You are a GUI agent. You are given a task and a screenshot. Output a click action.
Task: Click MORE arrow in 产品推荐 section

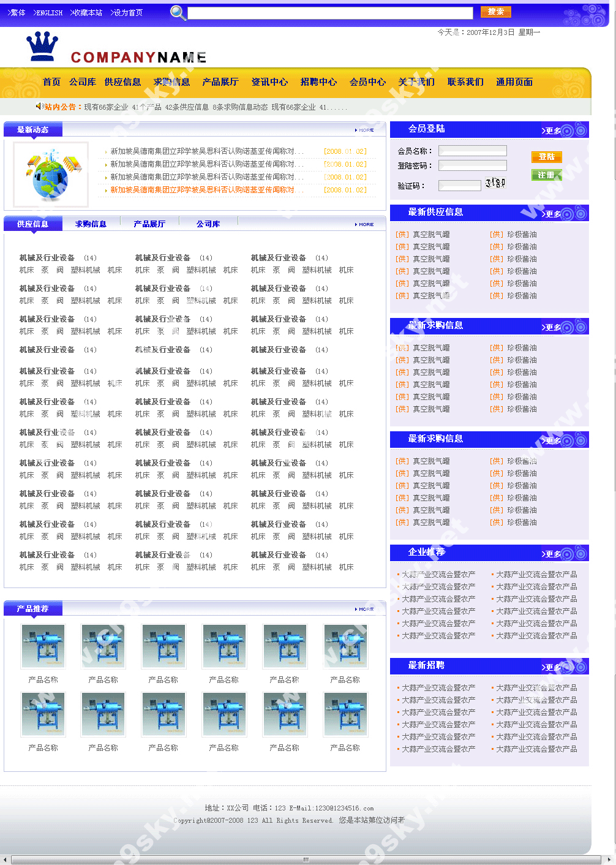coord(364,609)
